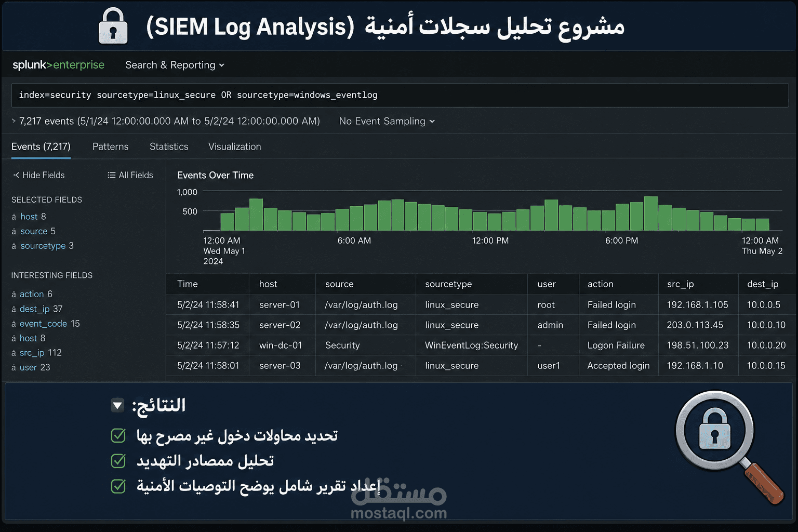798x532 pixels.
Task: Sort by the sourcetype column header
Action: tap(448, 284)
